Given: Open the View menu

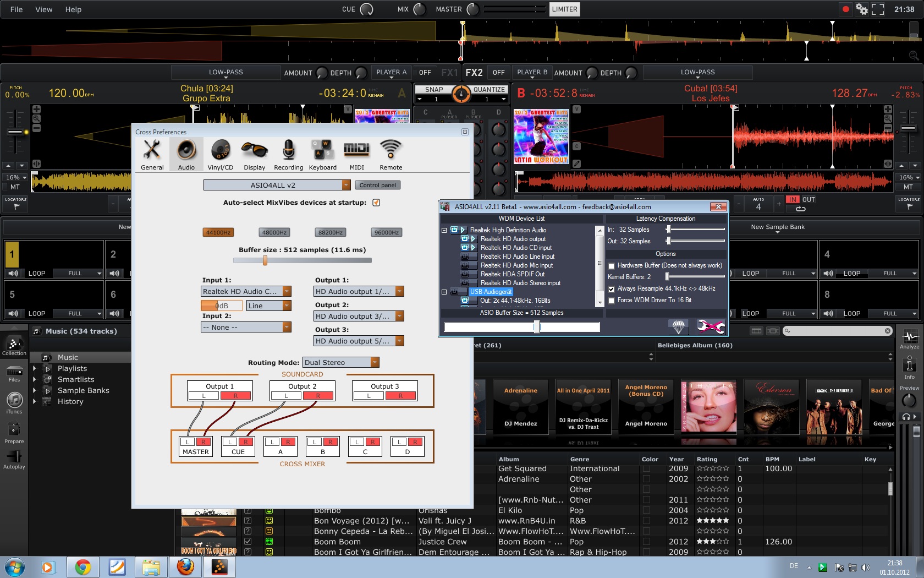Looking at the screenshot, I should (44, 9).
